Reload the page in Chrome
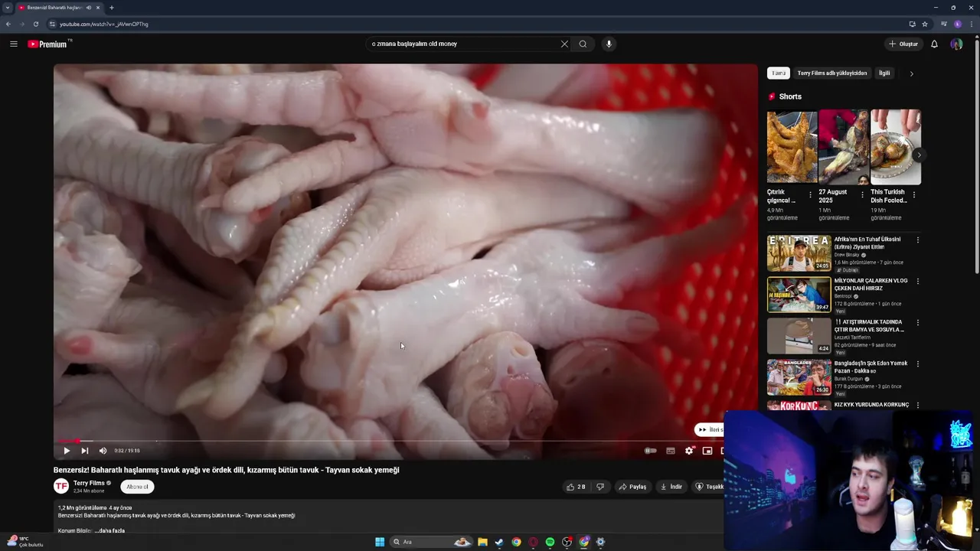 (35, 24)
